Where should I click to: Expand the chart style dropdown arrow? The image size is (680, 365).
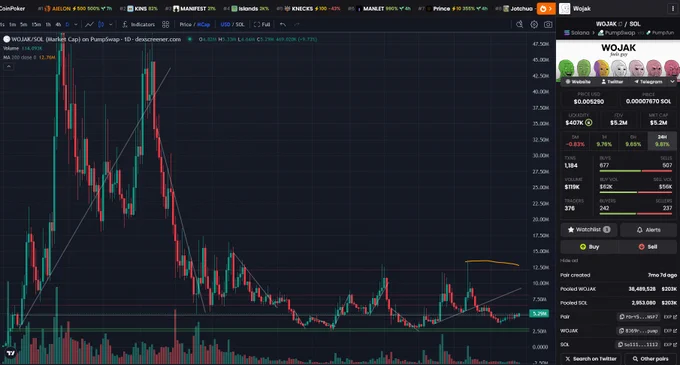click(110, 24)
